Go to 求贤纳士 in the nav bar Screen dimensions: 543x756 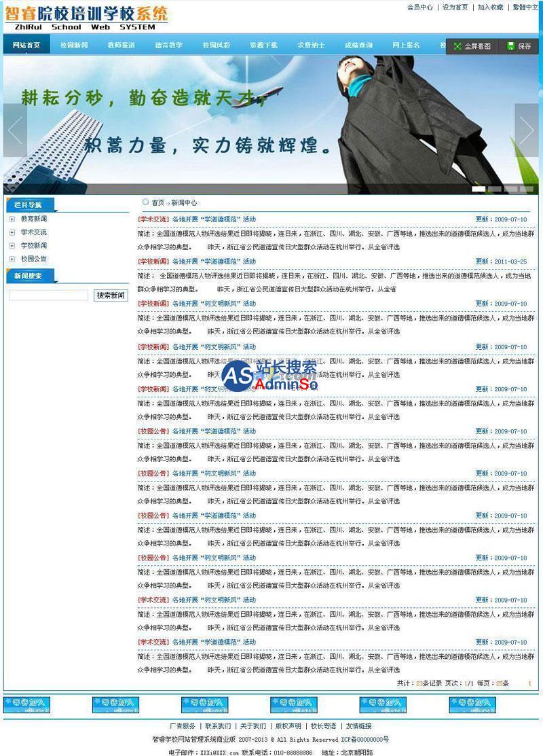point(312,46)
